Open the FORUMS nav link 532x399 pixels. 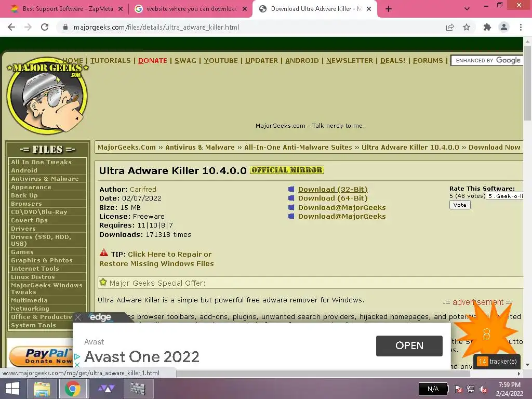(x=428, y=61)
